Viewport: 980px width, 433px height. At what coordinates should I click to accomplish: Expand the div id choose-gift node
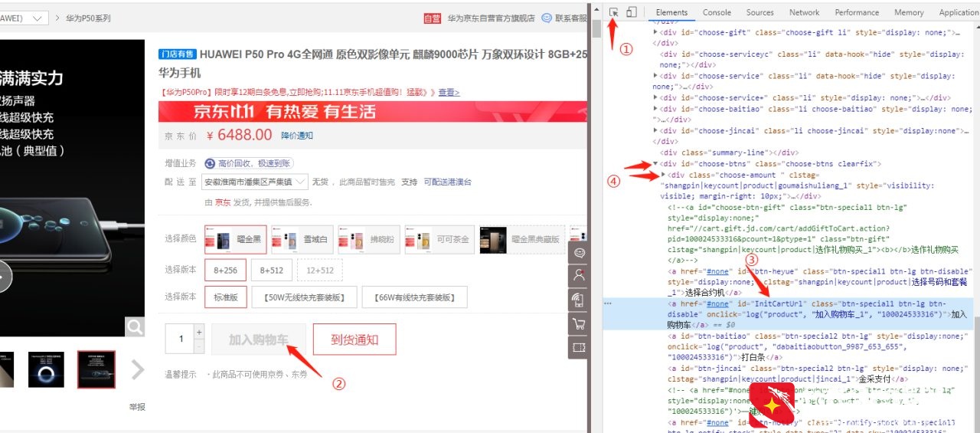[655, 32]
